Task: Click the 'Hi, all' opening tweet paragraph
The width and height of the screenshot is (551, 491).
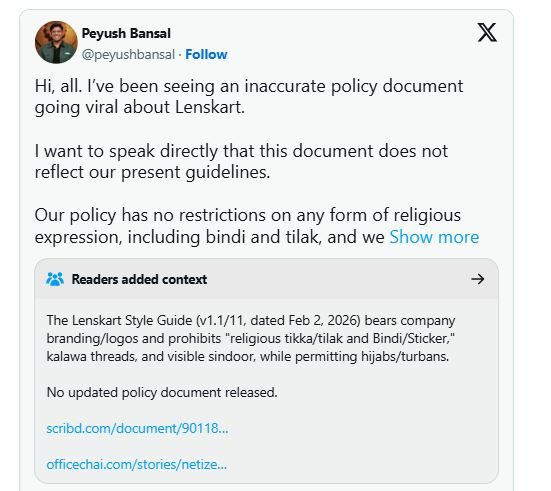Action: point(249,97)
